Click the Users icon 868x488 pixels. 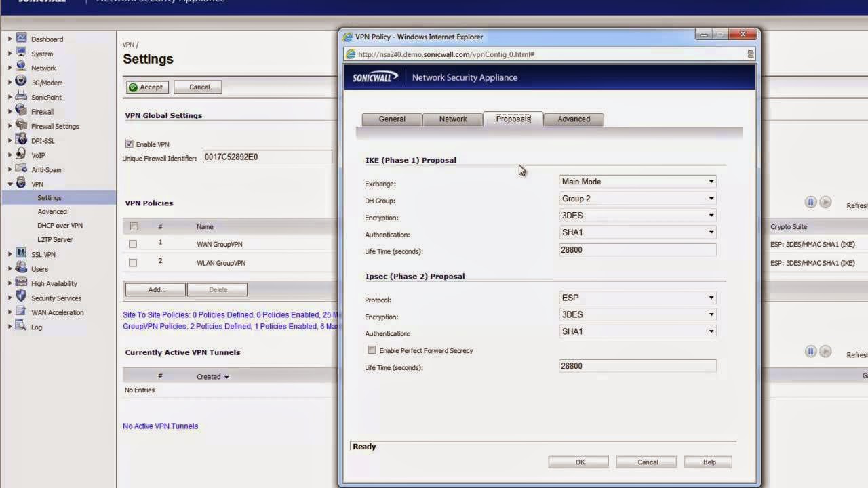21,268
